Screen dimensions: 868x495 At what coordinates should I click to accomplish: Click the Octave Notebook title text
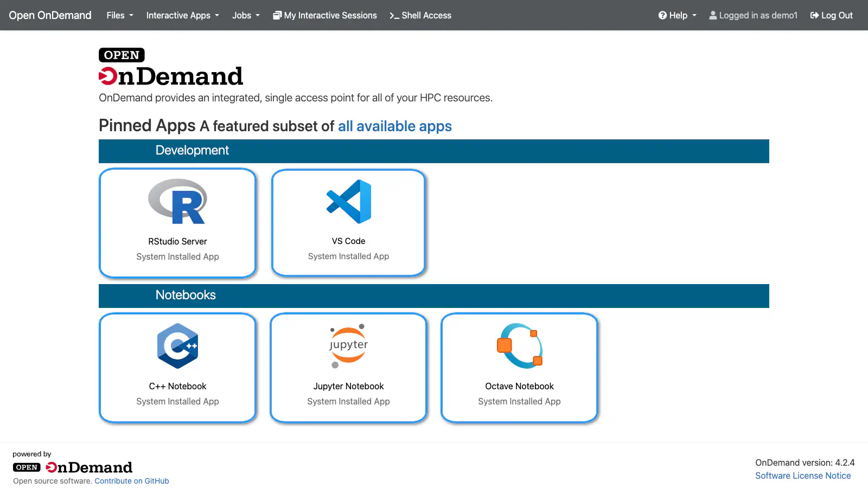[520, 386]
